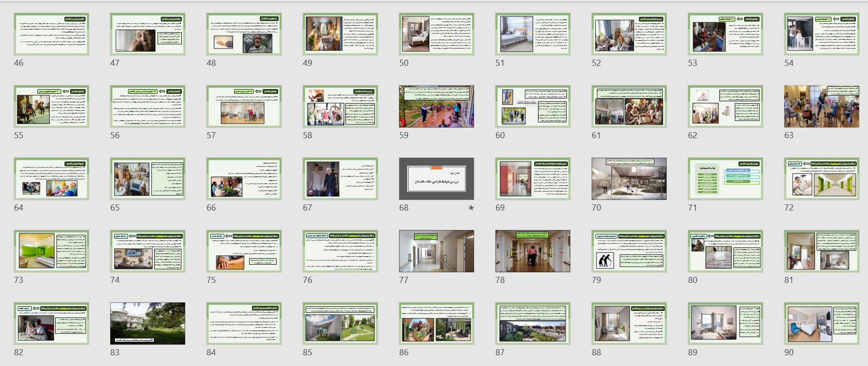Select slide 90 bedroom with blue chair
Screen dimensions: 868x366
(x=821, y=324)
